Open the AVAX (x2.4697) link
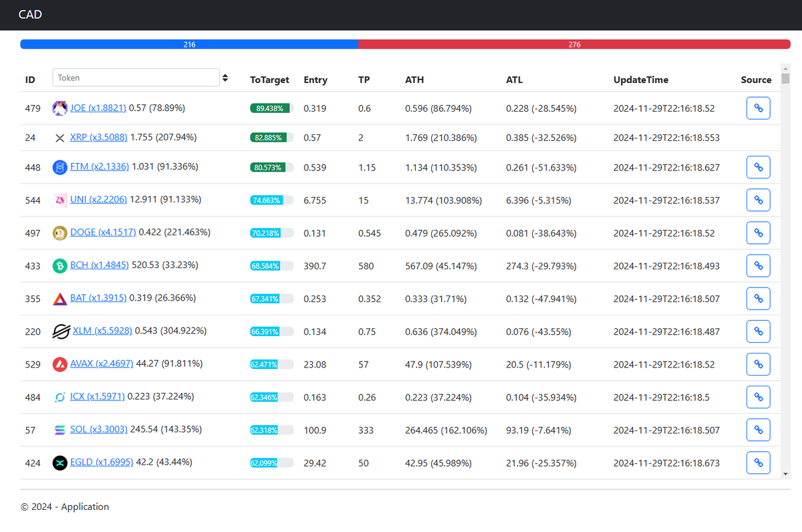The height and width of the screenshot is (532, 802). (102, 364)
